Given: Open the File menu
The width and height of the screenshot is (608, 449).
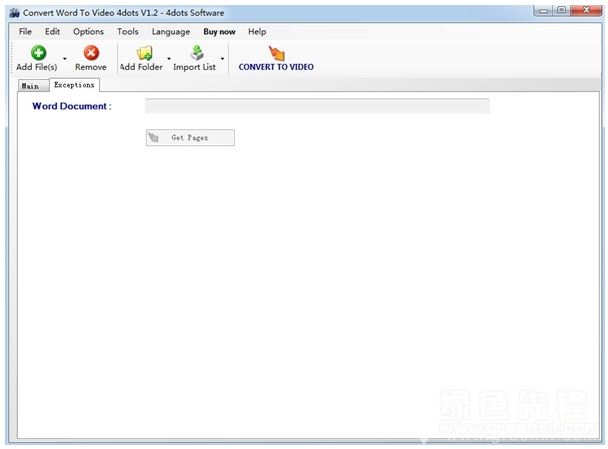Looking at the screenshot, I should click(x=25, y=32).
